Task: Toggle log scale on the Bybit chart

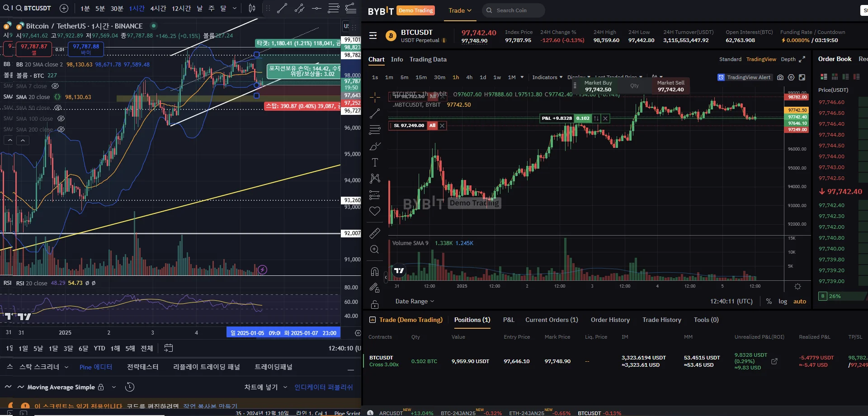Action: (x=783, y=302)
